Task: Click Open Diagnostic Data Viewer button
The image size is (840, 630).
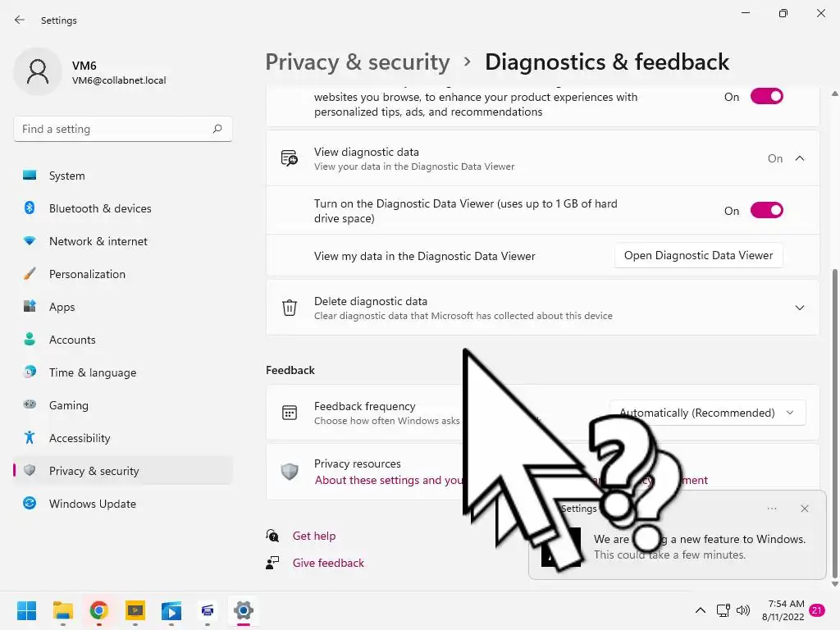Action: tap(699, 256)
